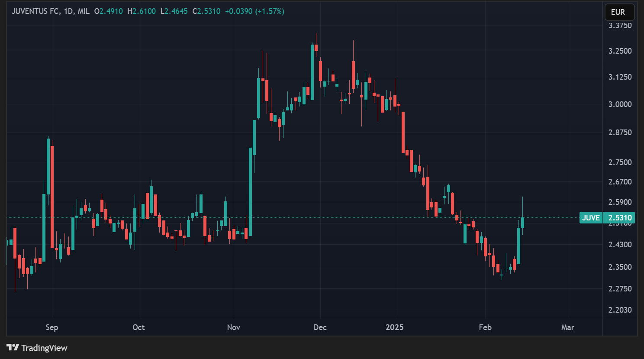The height and width of the screenshot is (359, 644).
Task: Click the +0.0390 (+1.57%) change value
Action: coord(254,11)
